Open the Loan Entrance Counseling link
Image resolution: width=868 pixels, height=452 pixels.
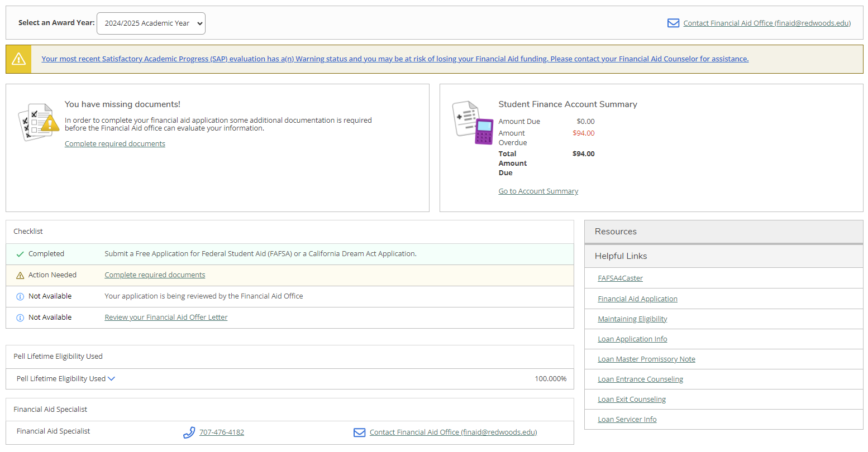[640, 379]
